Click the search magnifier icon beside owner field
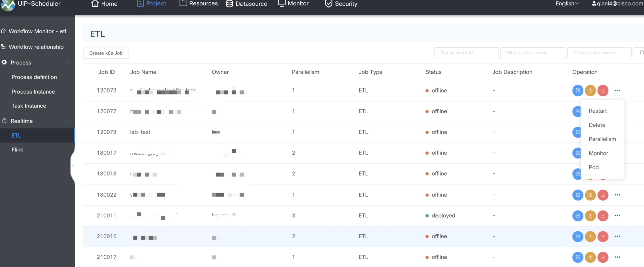Viewport: 644px width, 267px height. [x=640, y=53]
